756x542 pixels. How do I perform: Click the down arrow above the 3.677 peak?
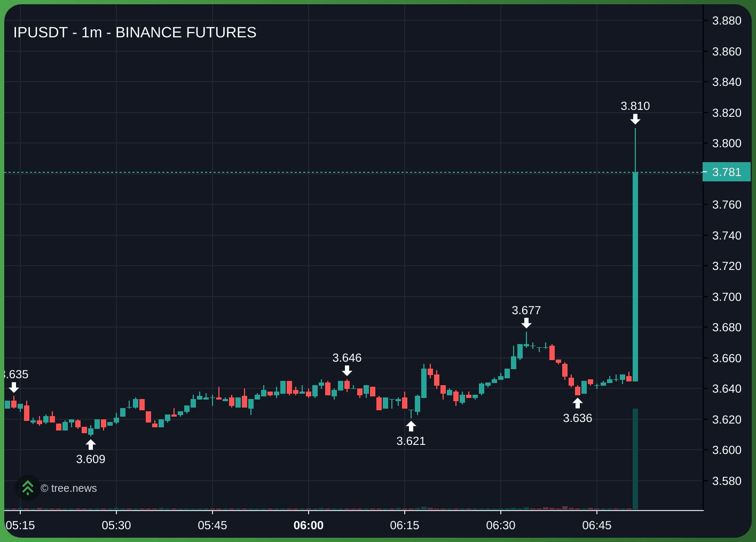(526, 323)
